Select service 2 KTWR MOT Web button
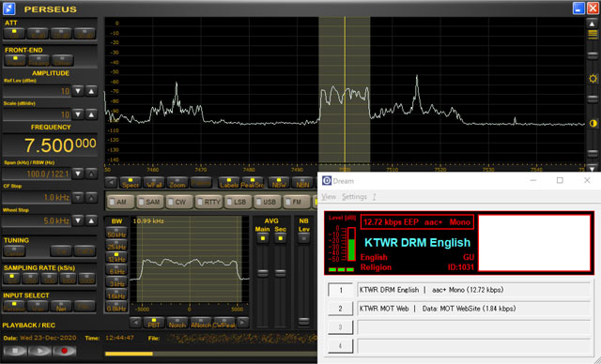Image resolution: width=601 pixels, height=364 pixels. click(x=340, y=309)
